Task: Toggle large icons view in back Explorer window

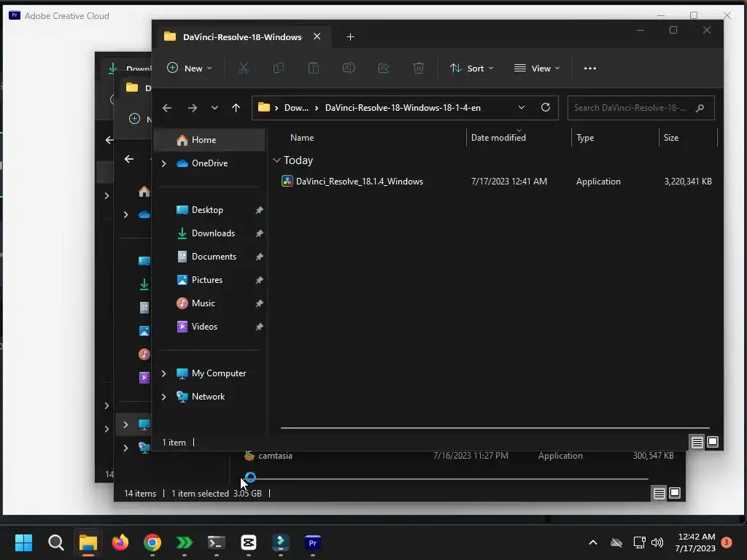Action: coord(675,494)
